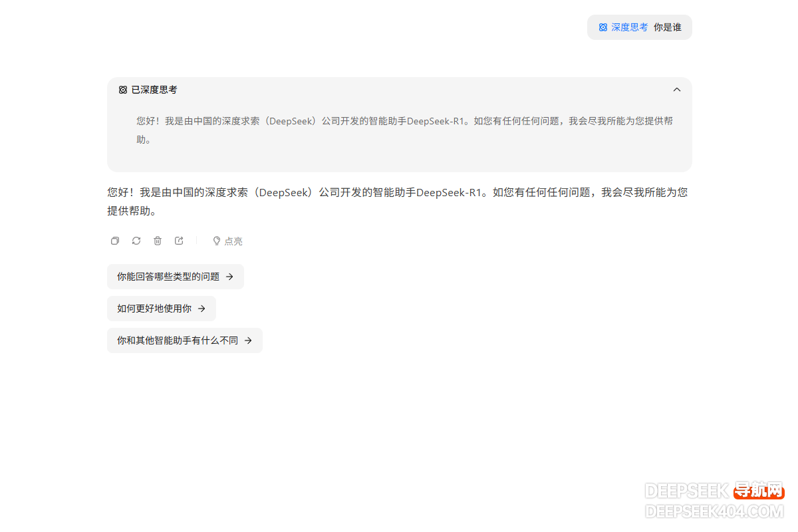
Task: Click the 已深度思考 header icon
Action: (x=123, y=90)
